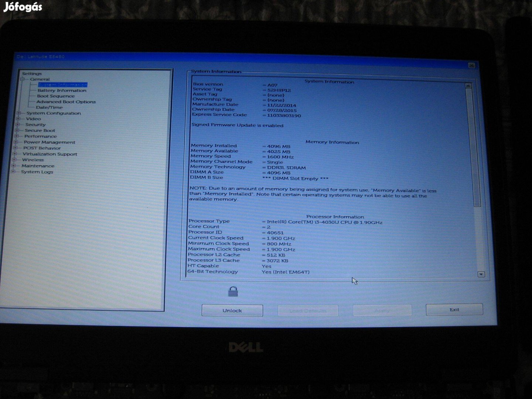Image resolution: width=532 pixels, height=399 pixels.
Task: Click the Service Tag value 52H8P12
Action: (279, 90)
